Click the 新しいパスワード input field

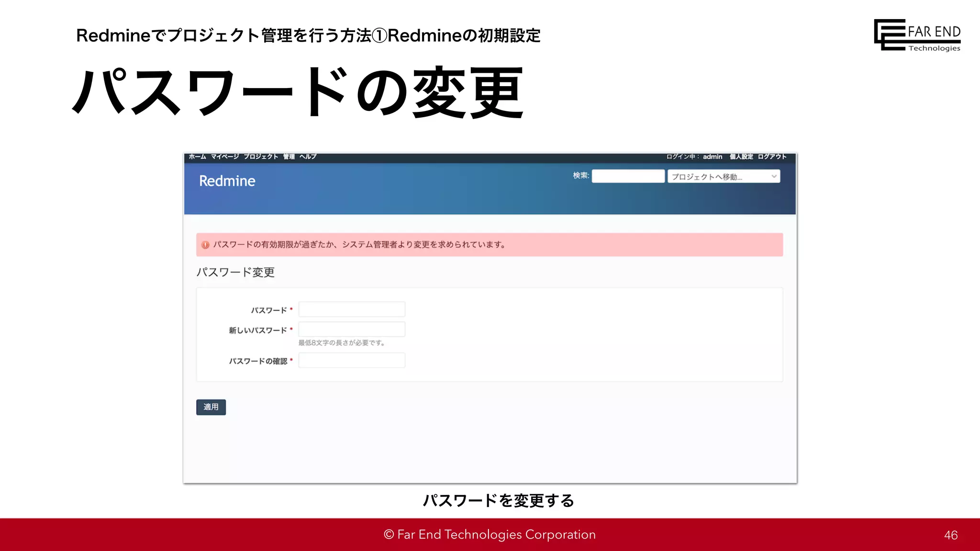coord(352,330)
